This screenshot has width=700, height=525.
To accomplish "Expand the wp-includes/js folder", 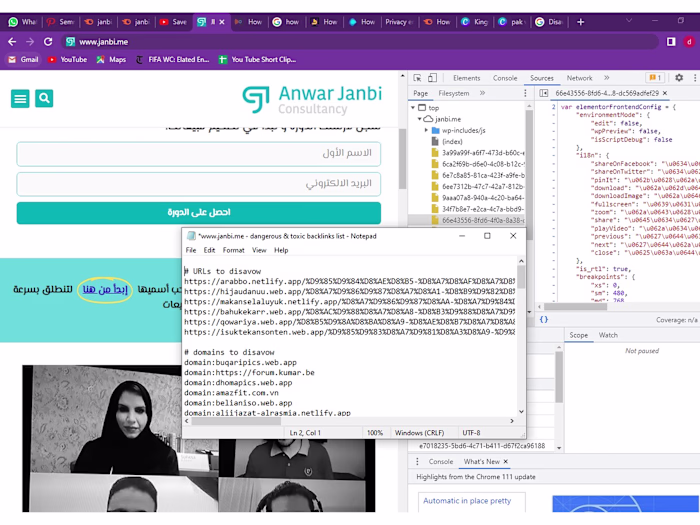I will pos(426,130).
